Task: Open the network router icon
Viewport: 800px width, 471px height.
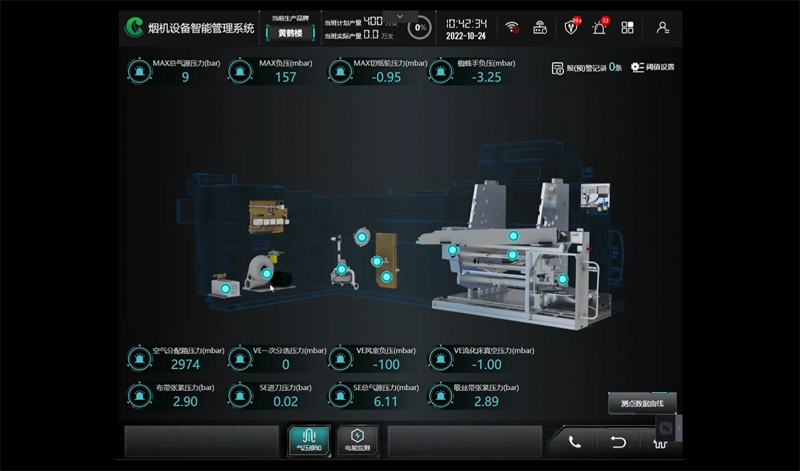Action: tap(540, 27)
